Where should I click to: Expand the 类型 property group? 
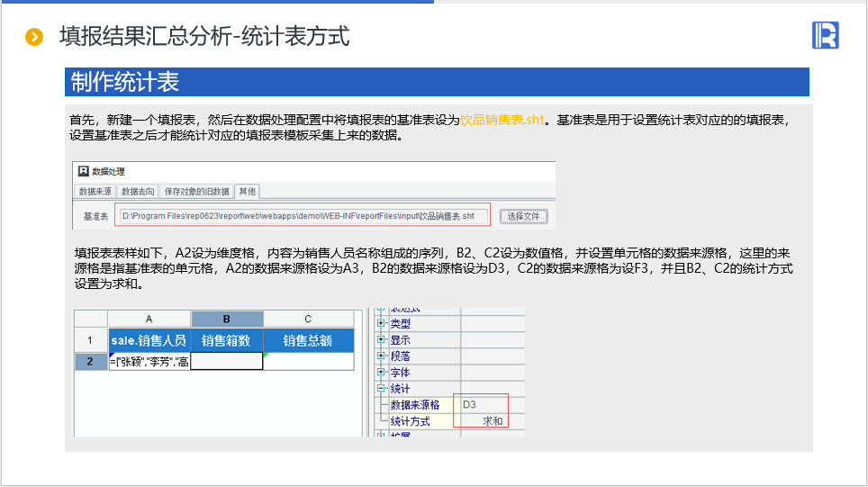pyautogui.click(x=381, y=323)
